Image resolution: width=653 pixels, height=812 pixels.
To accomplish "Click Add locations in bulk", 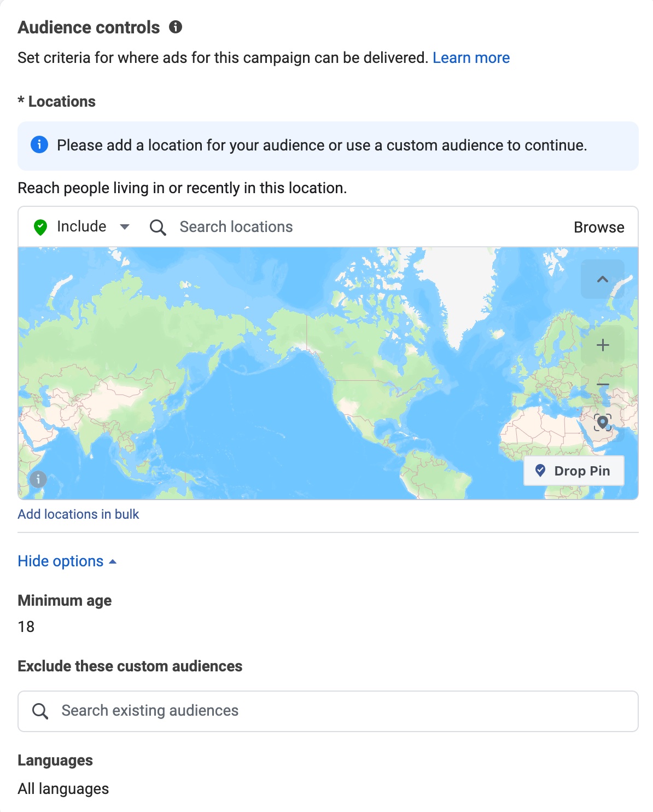I will click(x=78, y=514).
